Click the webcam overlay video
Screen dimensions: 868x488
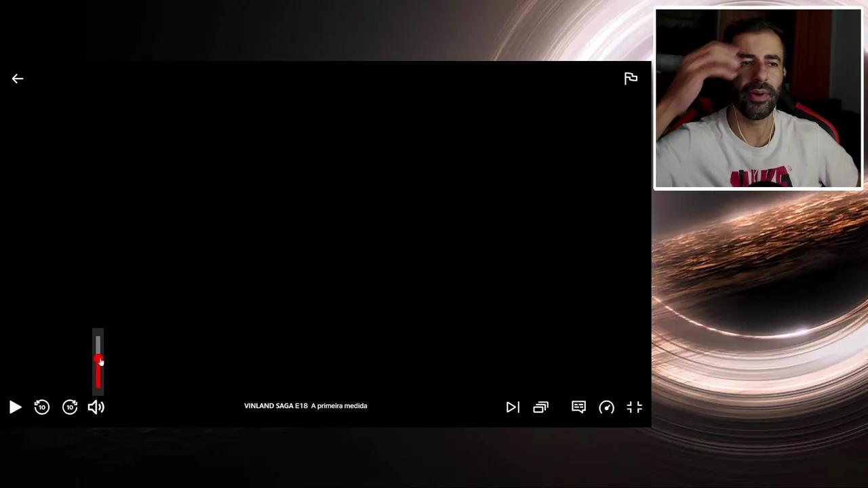[x=758, y=99]
